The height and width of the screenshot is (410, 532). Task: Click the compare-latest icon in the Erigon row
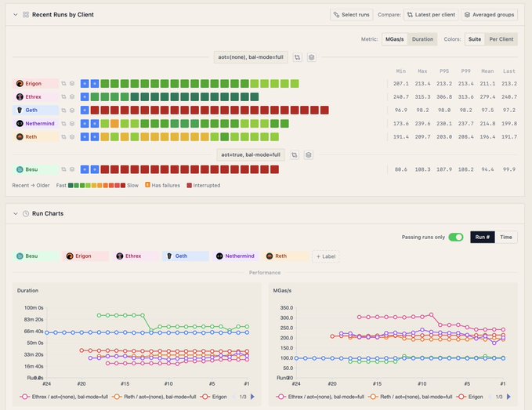[x=63, y=84]
